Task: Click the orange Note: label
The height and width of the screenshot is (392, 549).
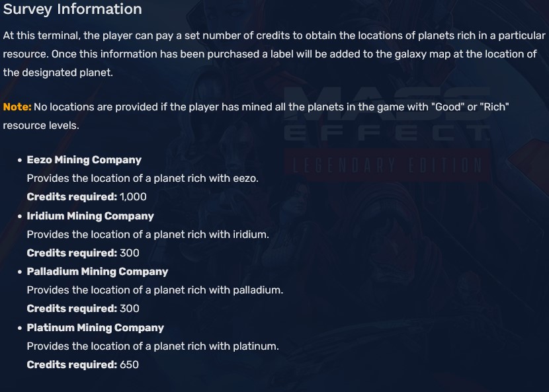Action: (x=17, y=107)
